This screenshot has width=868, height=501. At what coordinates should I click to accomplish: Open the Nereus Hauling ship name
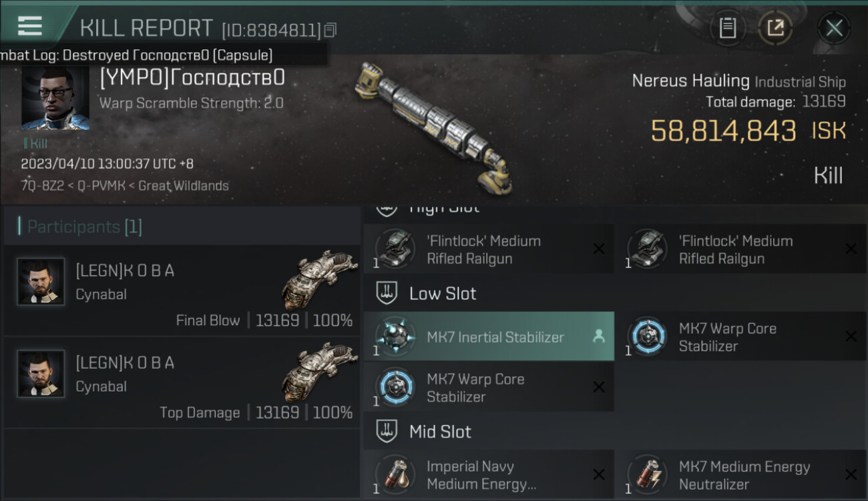pyautogui.click(x=691, y=81)
